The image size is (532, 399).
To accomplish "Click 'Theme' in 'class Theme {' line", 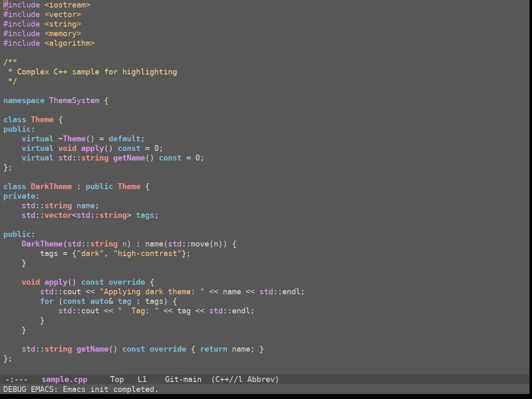I will (x=42, y=120).
